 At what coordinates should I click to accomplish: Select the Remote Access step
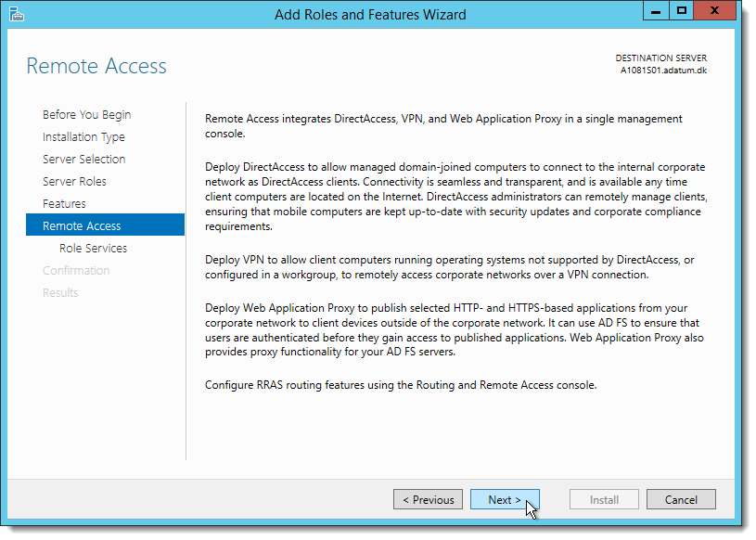pyautogui.click(x=105, y=225)
